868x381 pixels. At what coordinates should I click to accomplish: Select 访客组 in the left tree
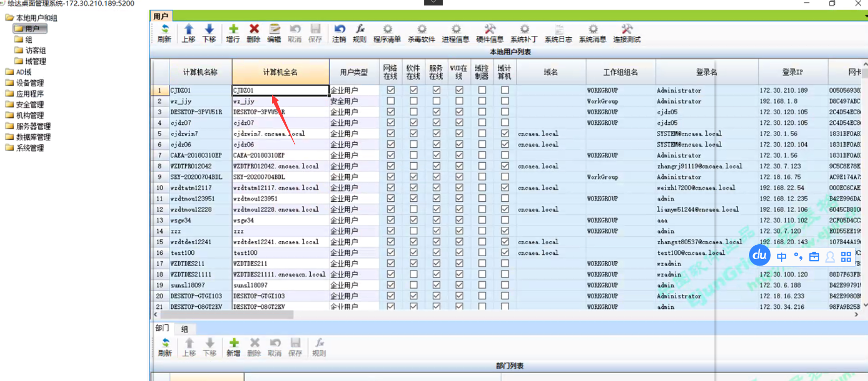30,50
